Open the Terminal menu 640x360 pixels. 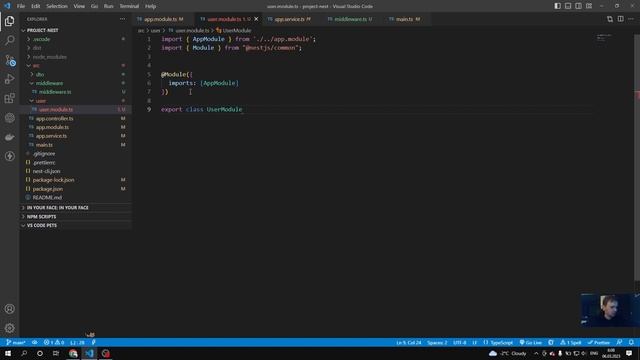pyautogui.click(x=129, y=6)
